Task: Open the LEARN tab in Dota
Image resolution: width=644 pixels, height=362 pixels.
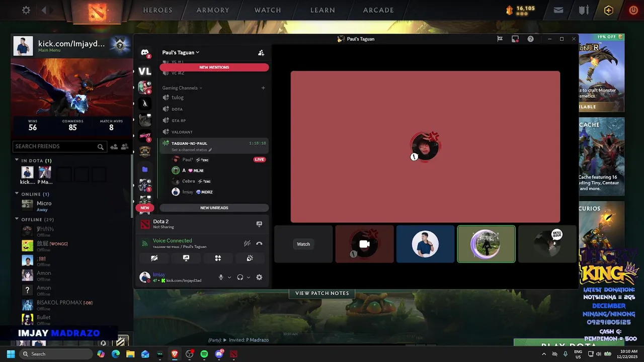Action: tap(323, 10)
